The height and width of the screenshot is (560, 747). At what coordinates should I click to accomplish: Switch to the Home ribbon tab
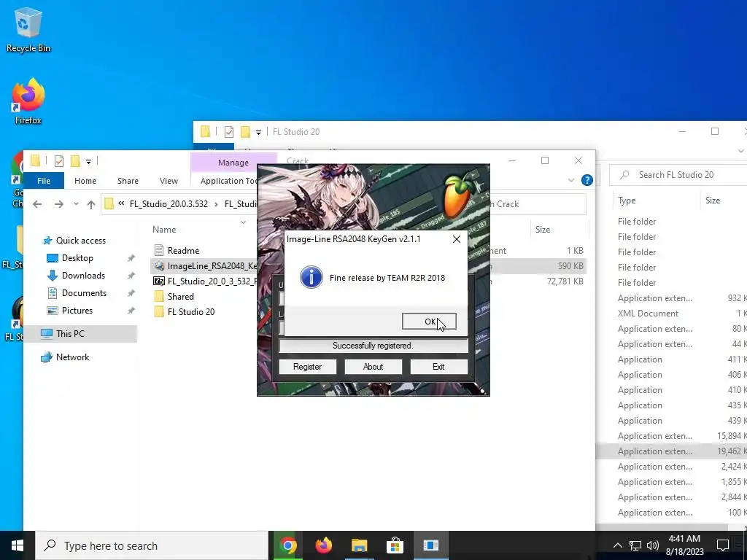[85, 181]
